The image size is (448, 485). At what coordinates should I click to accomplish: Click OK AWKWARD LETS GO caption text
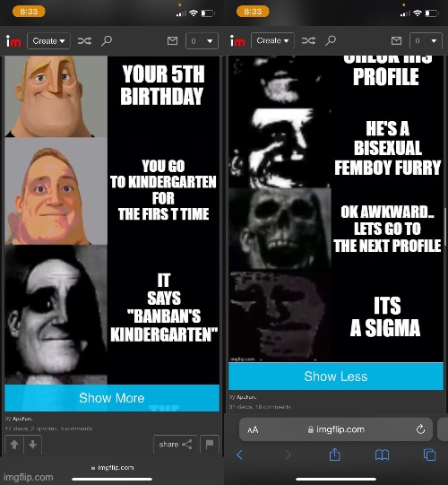(387, 229)
